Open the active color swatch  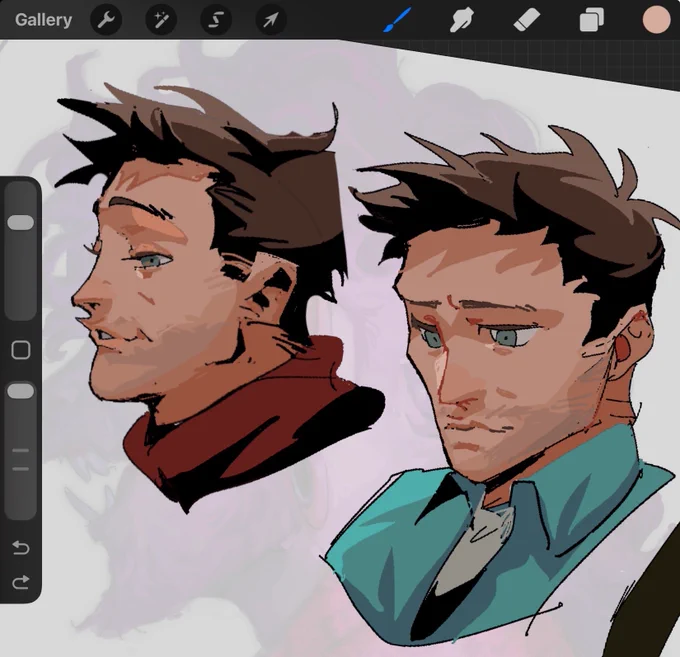coord(656,20)
